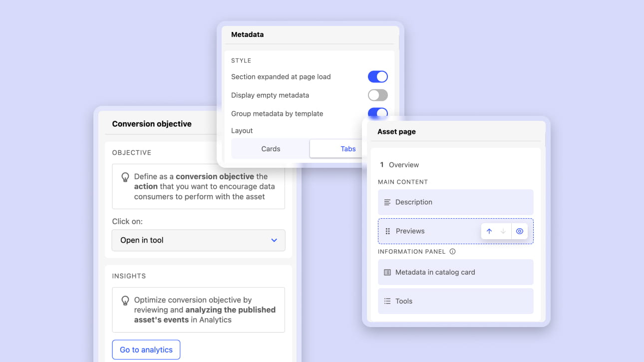Select the Overview step in Asset page
644x362 pixels.
pyautogui.click(x=403, y=165)
